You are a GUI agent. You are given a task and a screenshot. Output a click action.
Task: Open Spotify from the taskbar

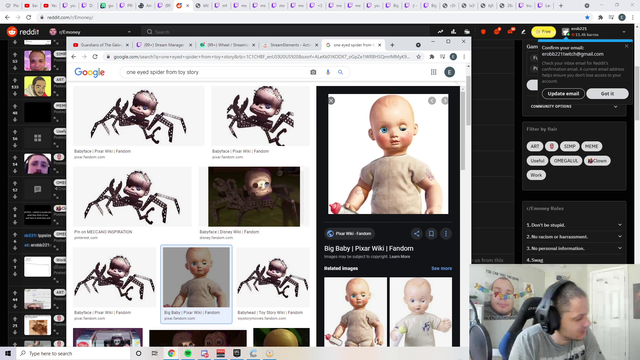(x=188, y=353)
